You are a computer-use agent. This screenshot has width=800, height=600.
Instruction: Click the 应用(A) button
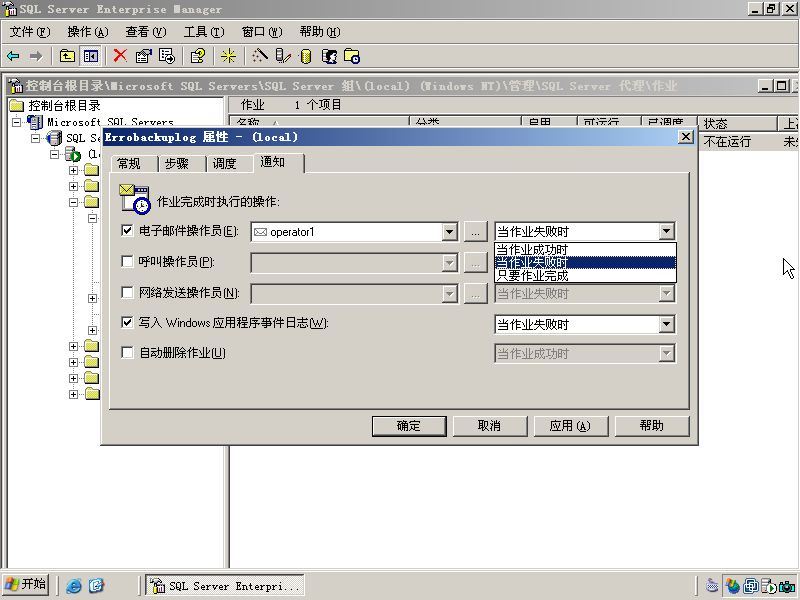[x=570, y=426]
